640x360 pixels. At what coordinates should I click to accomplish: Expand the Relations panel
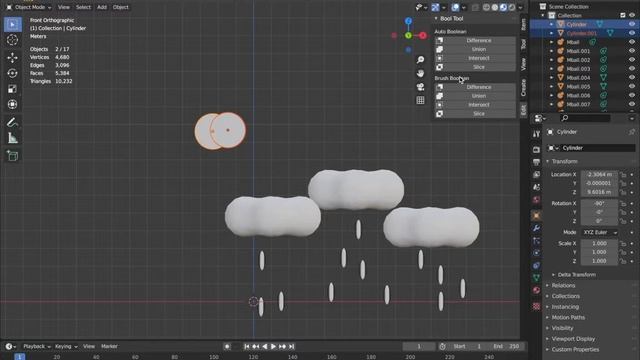tap(548, 286)
